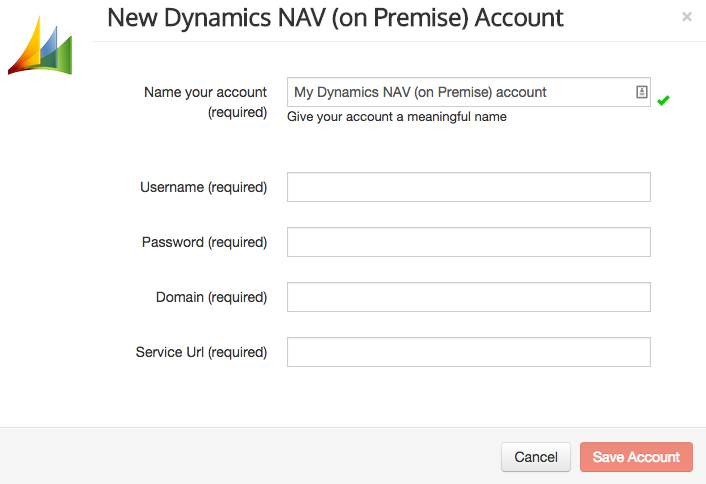
Task: Click the "Password (required)" label
Action: pyautogui.click(x=204, y=242)
